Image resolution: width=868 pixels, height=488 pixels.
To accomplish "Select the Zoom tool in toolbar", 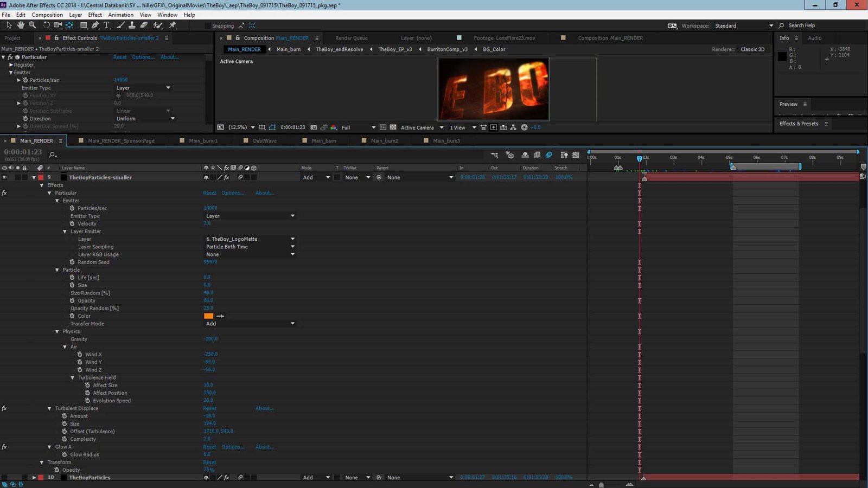I will click(x=33, y=25).
